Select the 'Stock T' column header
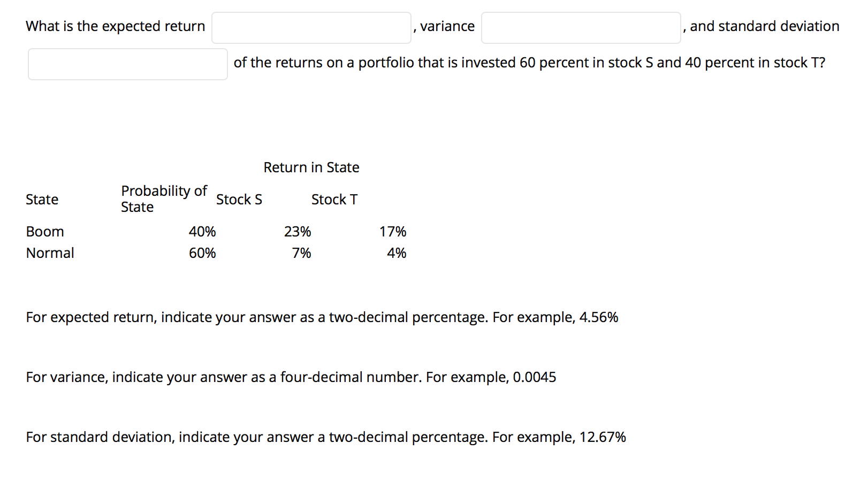Viewport: 853px width, 504px height. click(x=334, y=199)
